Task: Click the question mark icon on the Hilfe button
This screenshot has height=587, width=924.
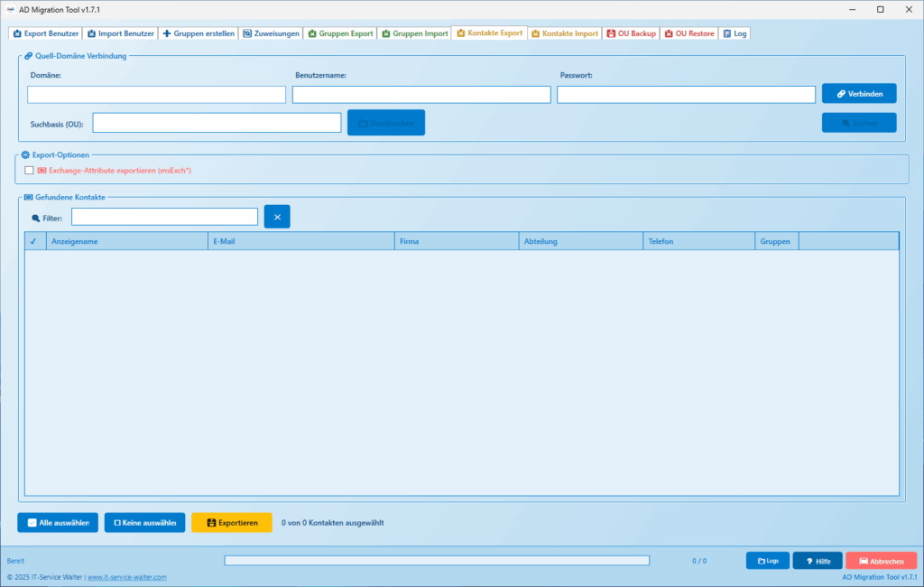Action: (x=809, y=561)
